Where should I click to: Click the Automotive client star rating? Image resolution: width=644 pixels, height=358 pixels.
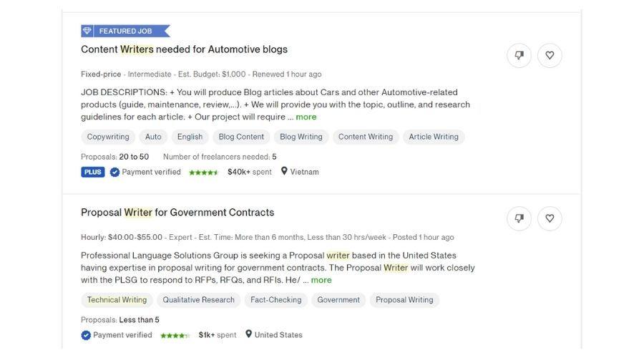pyautogui.click(x=203, y=173)
